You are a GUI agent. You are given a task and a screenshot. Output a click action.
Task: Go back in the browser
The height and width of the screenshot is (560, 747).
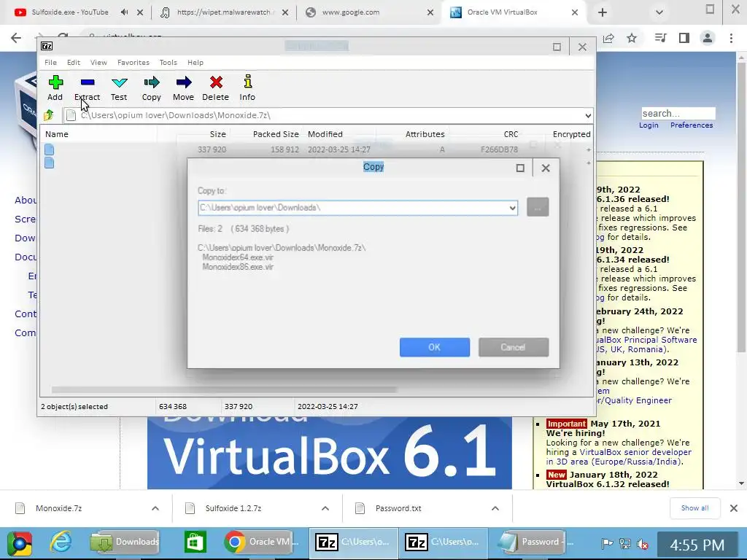[x=16, y=38]
